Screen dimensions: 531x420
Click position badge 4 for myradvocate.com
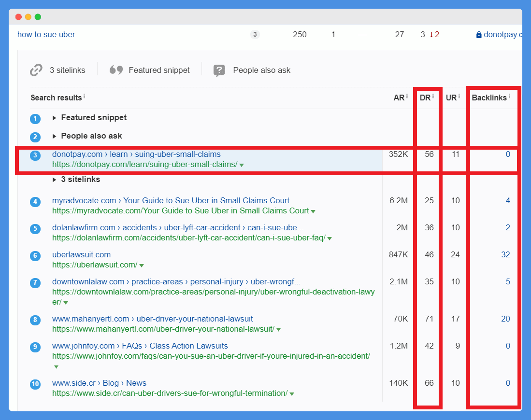point(35,202)
